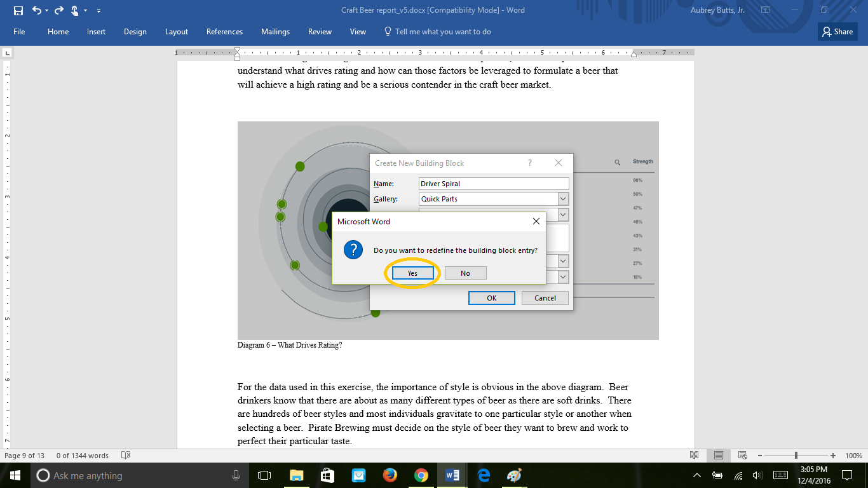Open the Mail app from the taskbar
The width and height of the screenshot is (868, 488).
[358, 475]
